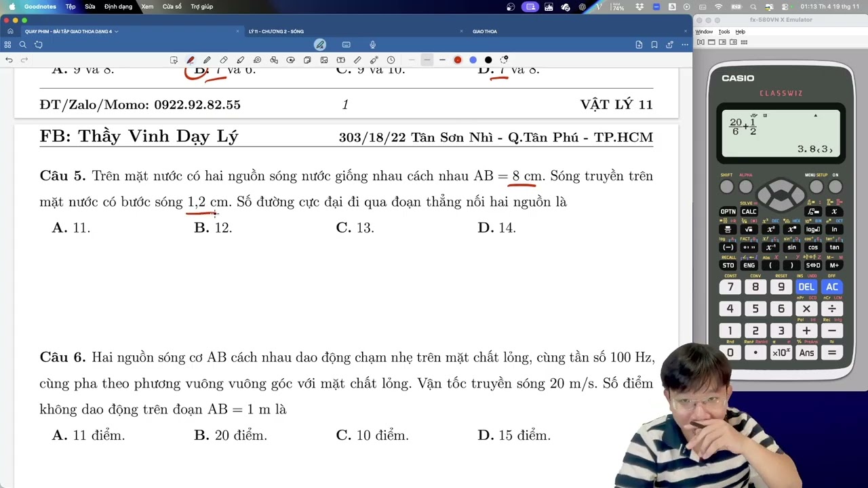This screenshot has height=488, width=868.
Task: Click the calculator OPTN key
Action: [728, 211]
